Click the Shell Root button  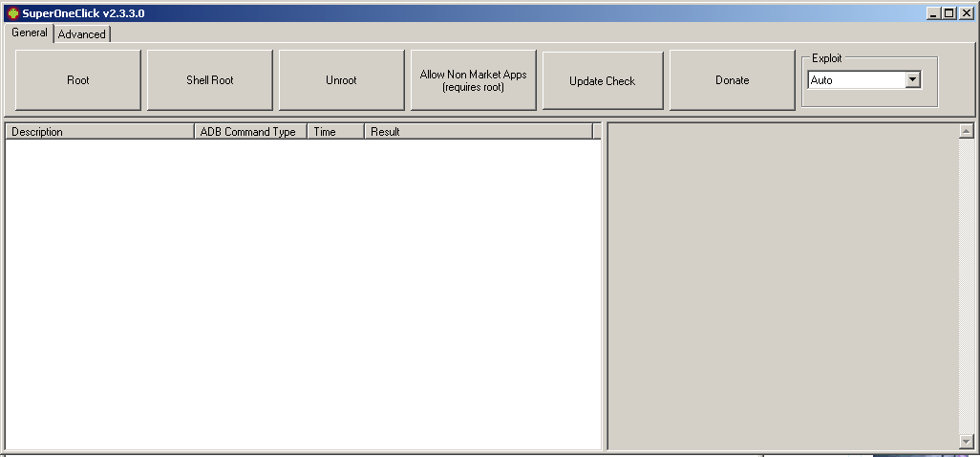tap(210, 80)
